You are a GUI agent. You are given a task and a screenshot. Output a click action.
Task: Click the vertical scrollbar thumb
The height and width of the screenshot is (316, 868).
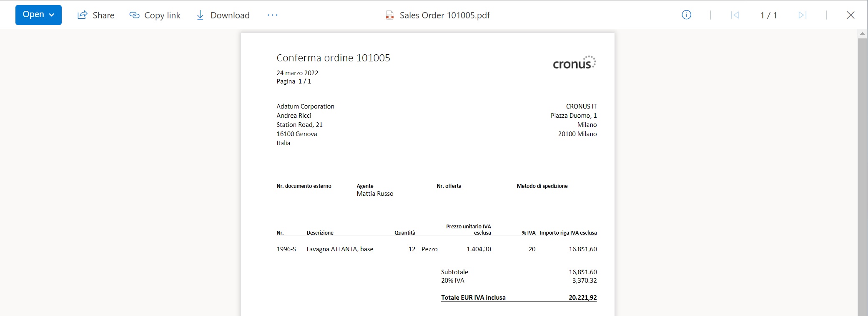(862, 175)
